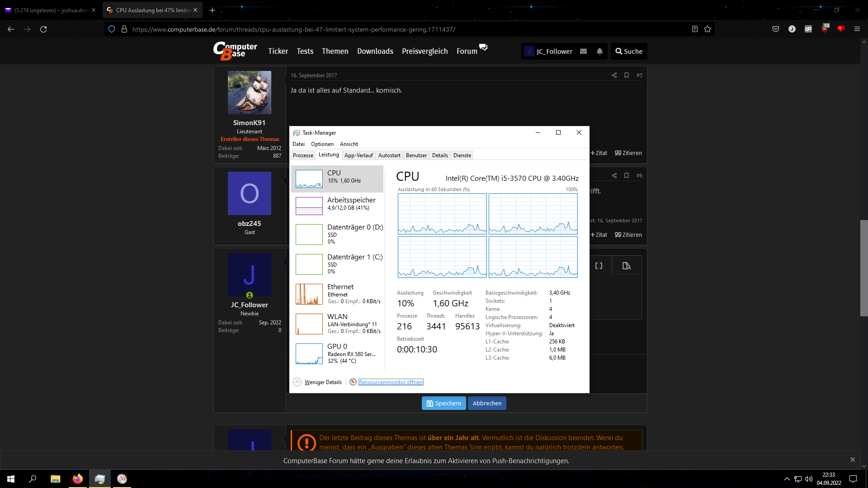Click the Speichern button
Screen dimensions: 868x488
point(443,404)
